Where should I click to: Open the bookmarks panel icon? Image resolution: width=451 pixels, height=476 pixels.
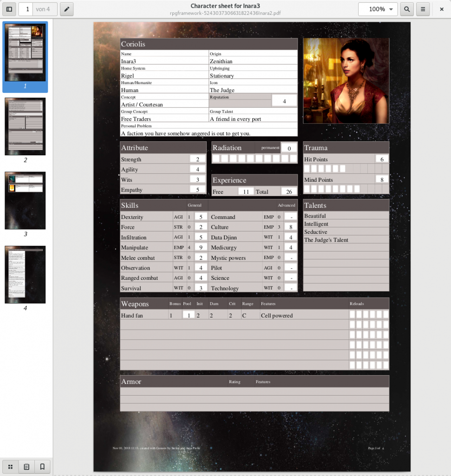42,466
